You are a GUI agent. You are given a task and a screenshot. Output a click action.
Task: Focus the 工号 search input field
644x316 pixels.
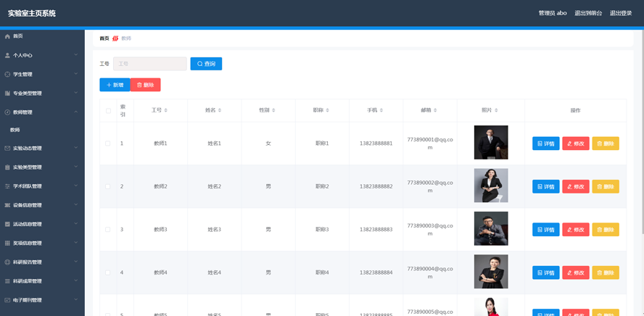click(150, 64)
